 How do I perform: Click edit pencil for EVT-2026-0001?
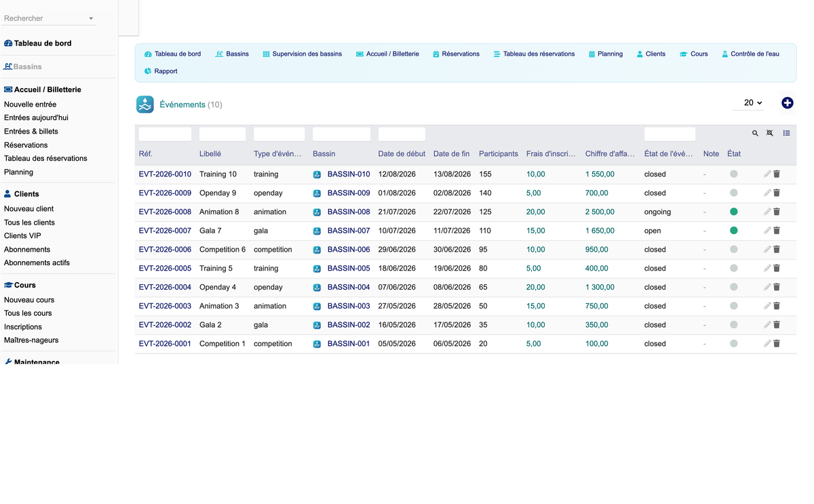pos(767,344)
